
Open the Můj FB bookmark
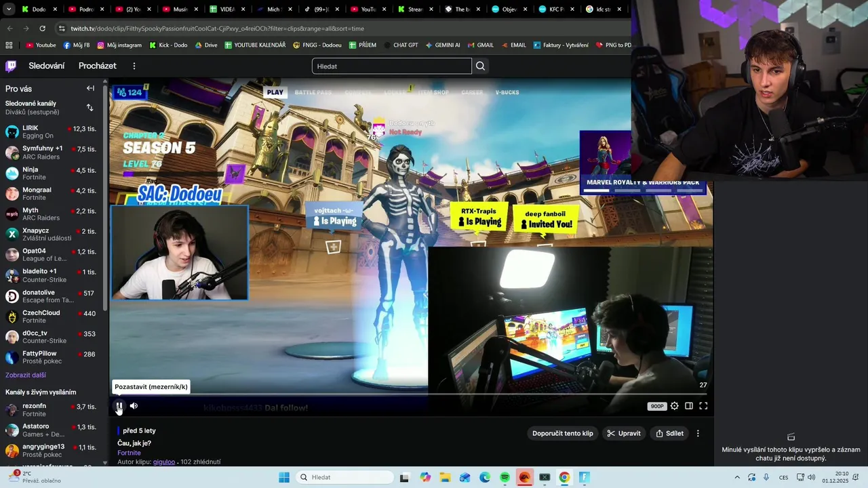coord(77,45)
